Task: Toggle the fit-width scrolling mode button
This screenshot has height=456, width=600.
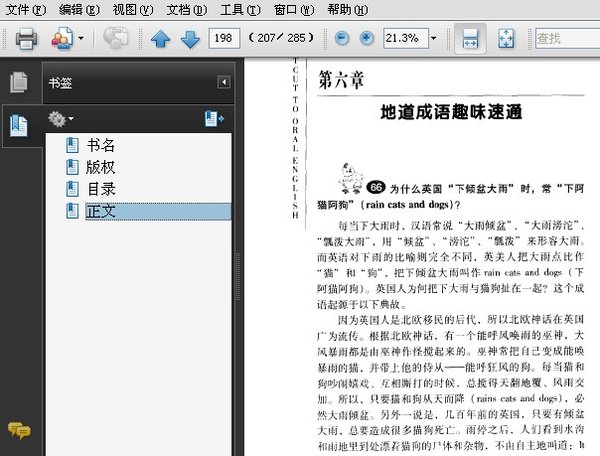Action: 470,39
